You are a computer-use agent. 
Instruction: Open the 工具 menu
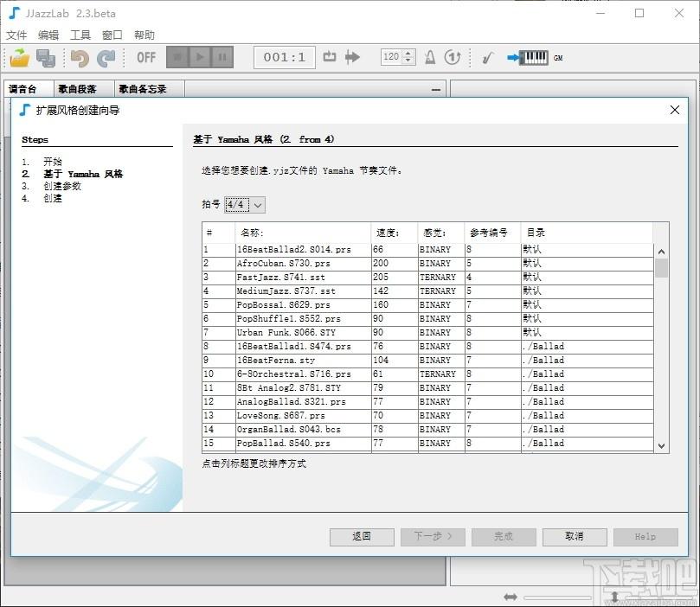80,35
